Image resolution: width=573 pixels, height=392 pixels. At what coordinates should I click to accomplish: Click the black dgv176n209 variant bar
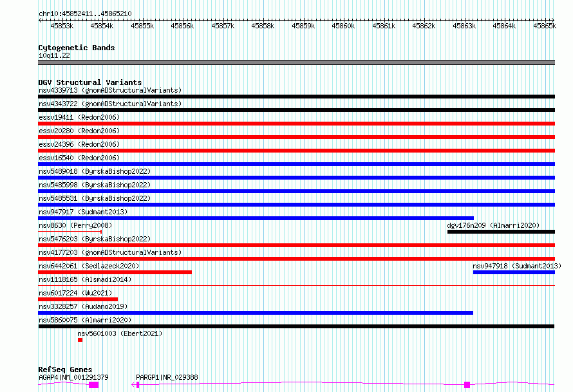[x=501, y=232]
